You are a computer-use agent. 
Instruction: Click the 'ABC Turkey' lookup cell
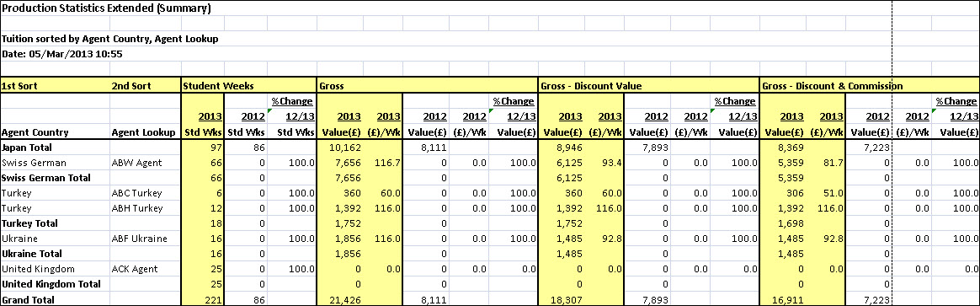pyautogui.click(x=146, y=193)
